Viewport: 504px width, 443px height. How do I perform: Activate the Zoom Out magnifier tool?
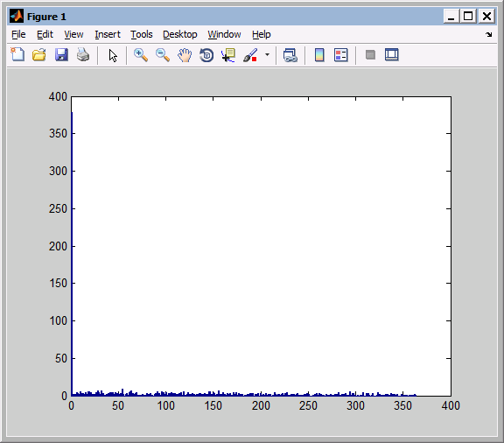click(x=163, y=55)
